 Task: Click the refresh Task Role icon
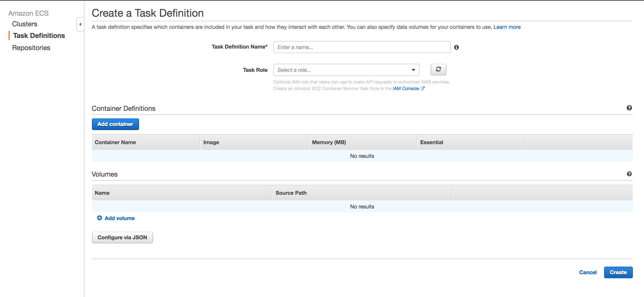tap(438, 69)
